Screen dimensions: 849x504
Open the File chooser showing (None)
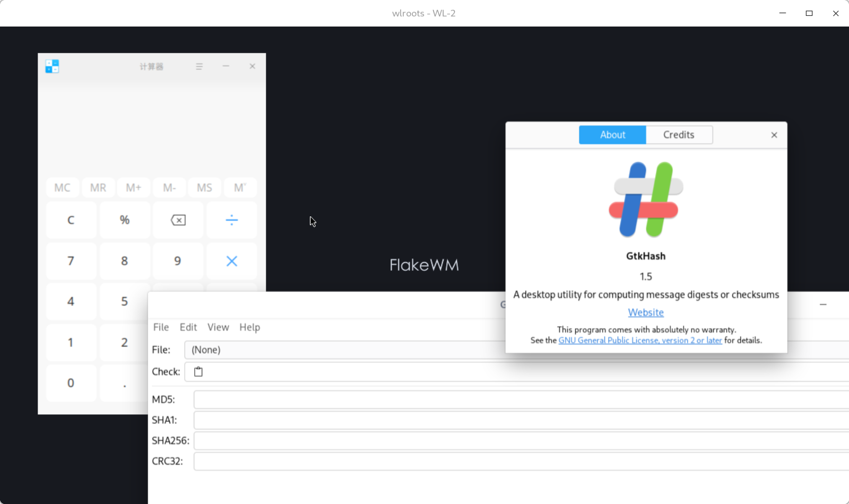click(517, 350)
